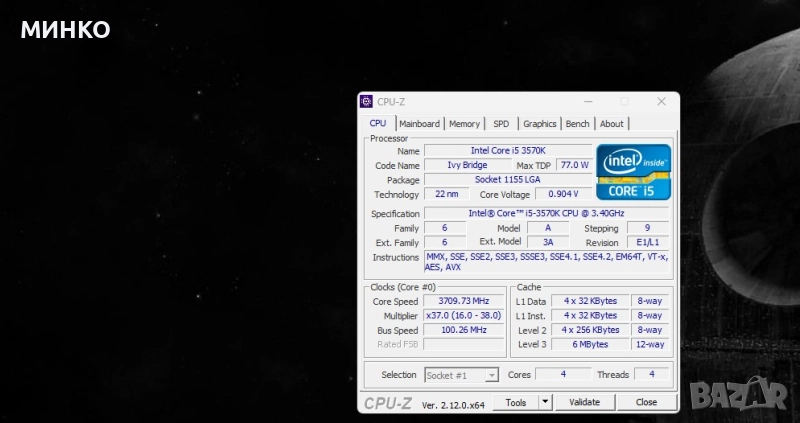Close the CPU-Z window with X

point(661,101)
